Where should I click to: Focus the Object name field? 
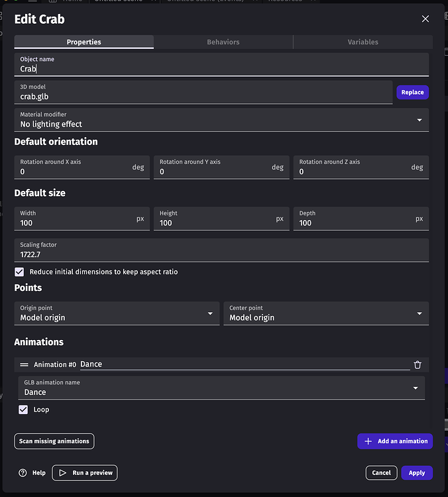[x=221, y=65]
